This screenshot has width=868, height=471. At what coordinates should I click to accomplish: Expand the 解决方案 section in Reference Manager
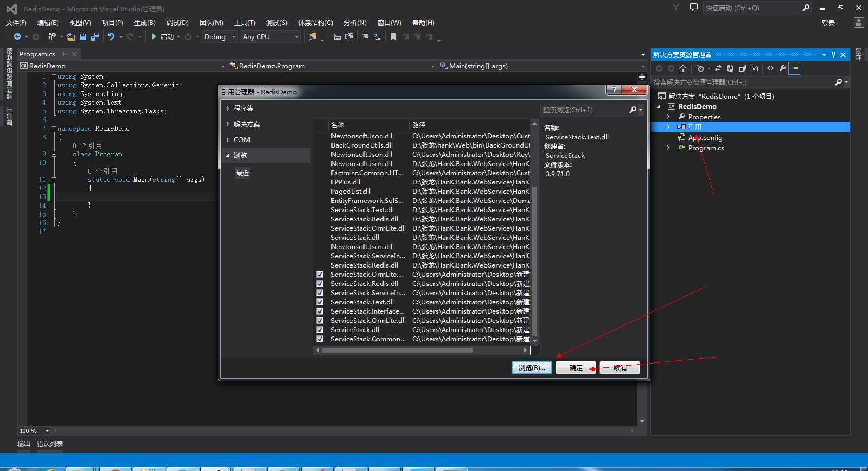click(228, 124)
